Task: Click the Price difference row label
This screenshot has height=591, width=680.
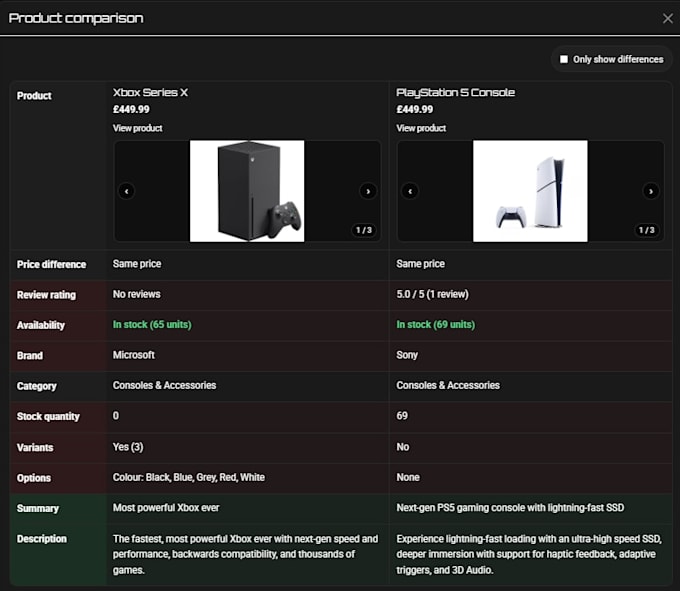Action: tap(51, 264)
